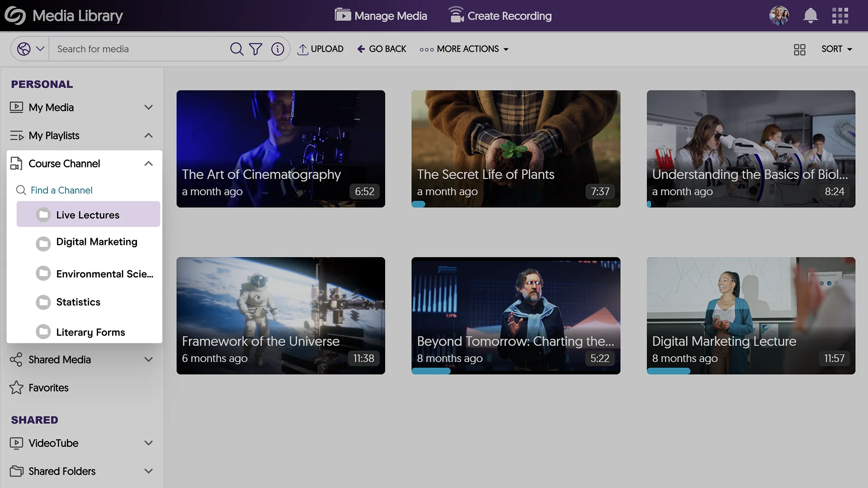
Task: Click the Upload button
Action: 321,49
